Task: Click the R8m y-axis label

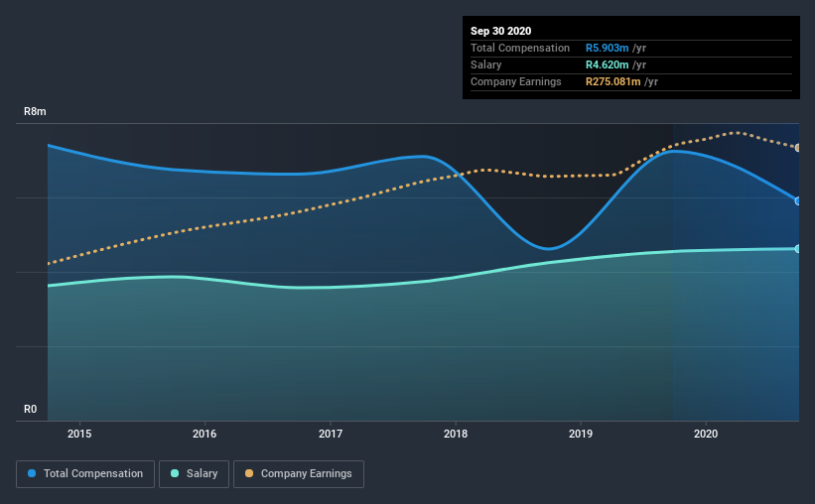Action: coord(35,112)
